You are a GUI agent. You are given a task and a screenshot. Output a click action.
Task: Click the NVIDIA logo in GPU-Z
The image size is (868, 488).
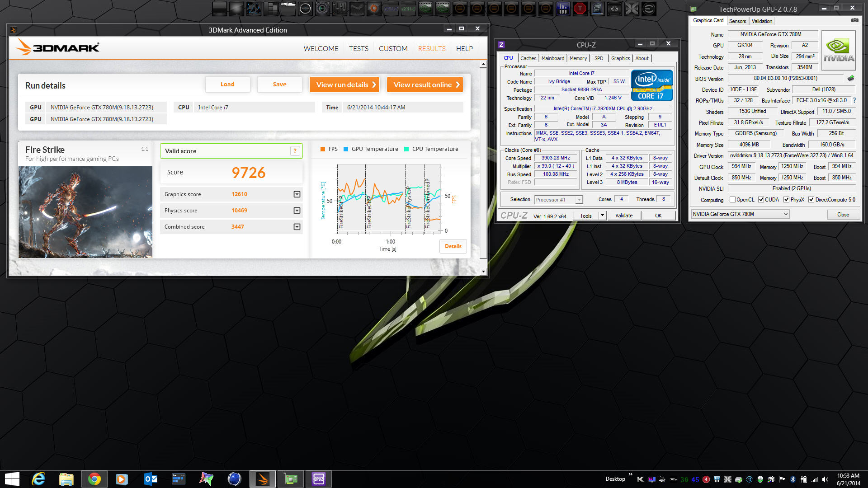[x=839, y=50]
